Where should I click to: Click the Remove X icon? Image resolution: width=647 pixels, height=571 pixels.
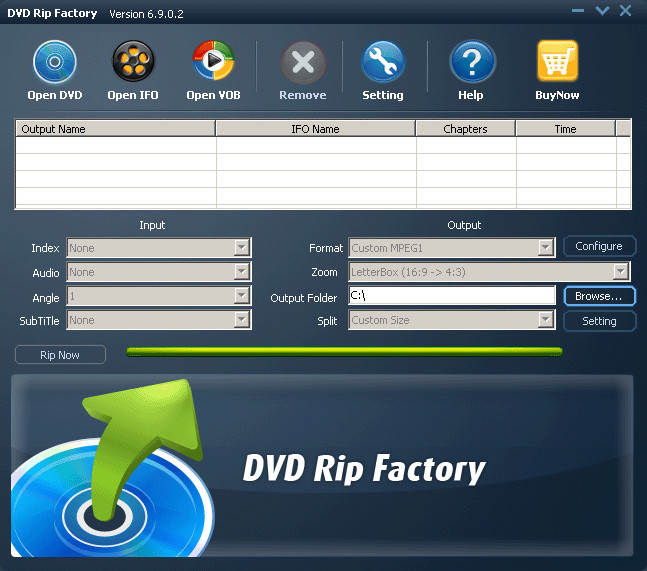(x=303, y=62)
